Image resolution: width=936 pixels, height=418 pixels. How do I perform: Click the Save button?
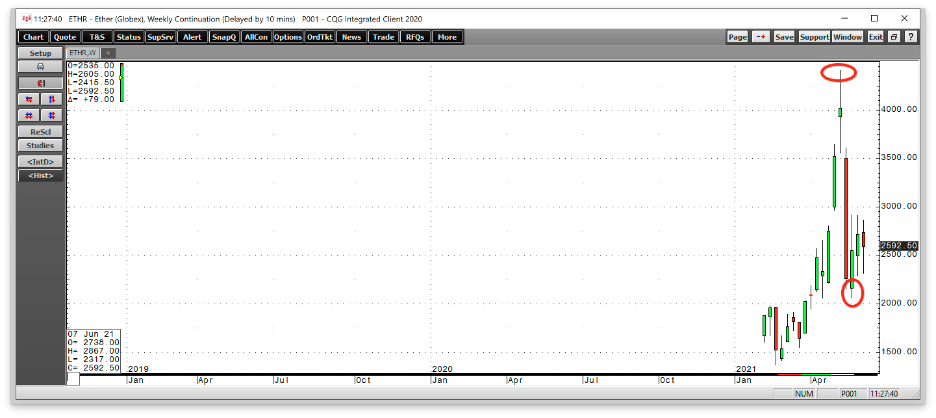click(784, 37)
